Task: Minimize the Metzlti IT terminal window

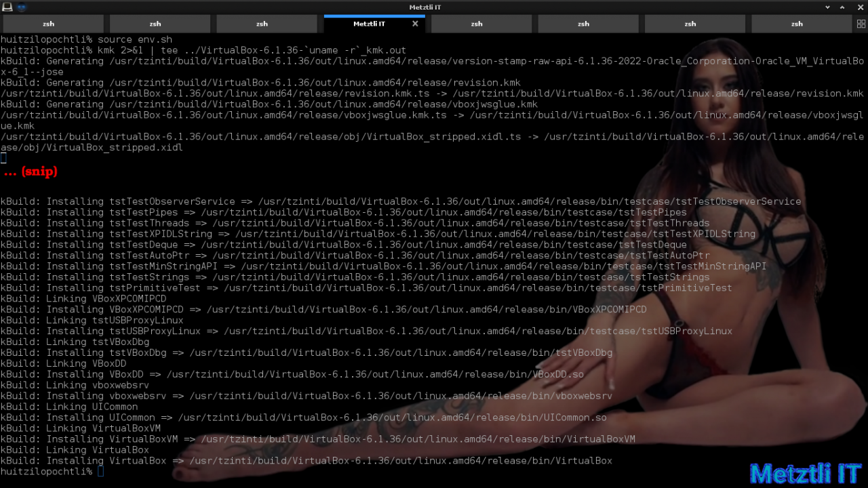Action: pyautogui.click(x=829, y=7)
